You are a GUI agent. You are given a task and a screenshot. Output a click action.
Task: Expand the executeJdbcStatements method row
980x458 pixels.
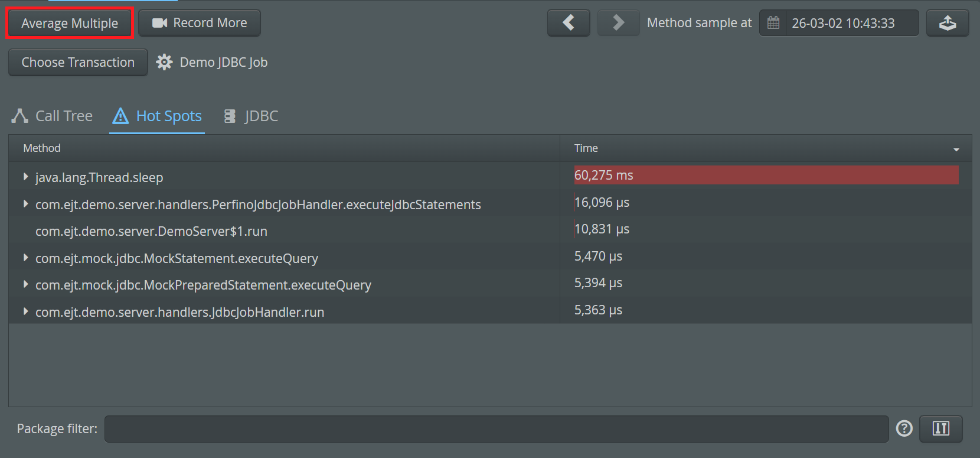click(25, 204)
